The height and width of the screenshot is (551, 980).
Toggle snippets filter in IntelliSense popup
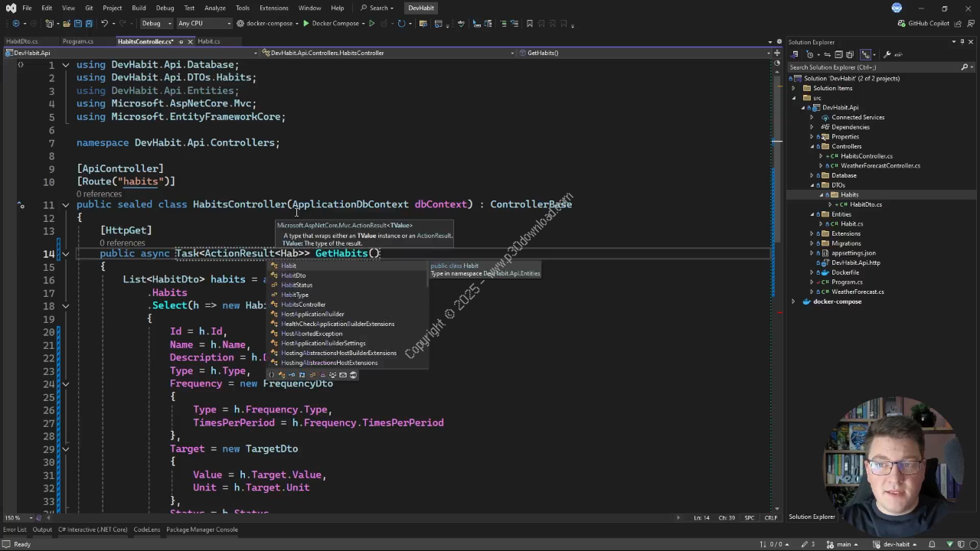click(x=343, y=375)
